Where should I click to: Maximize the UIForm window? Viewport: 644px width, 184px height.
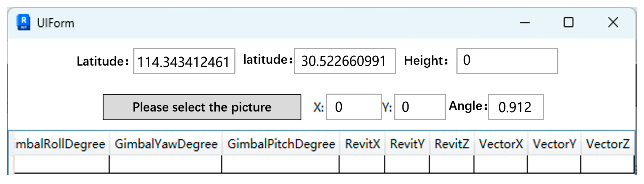tap(568, 22)
